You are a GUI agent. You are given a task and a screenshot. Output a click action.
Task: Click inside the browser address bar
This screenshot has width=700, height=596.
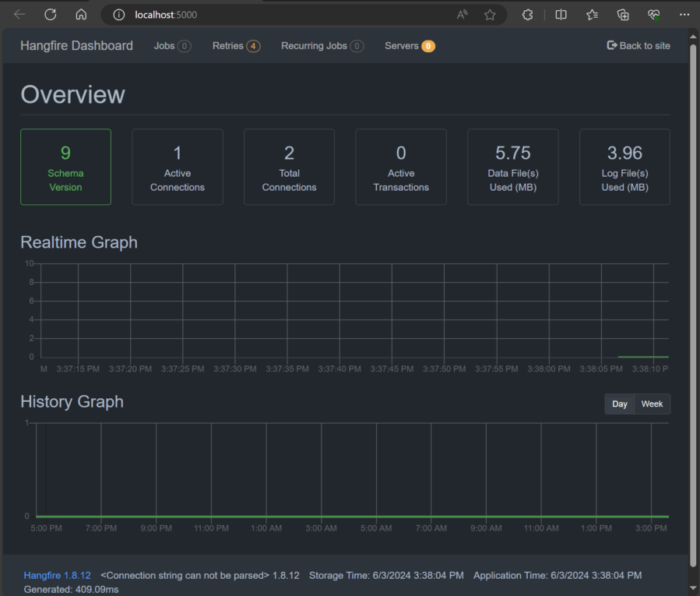pyautogui.click(x=234, y=13)
